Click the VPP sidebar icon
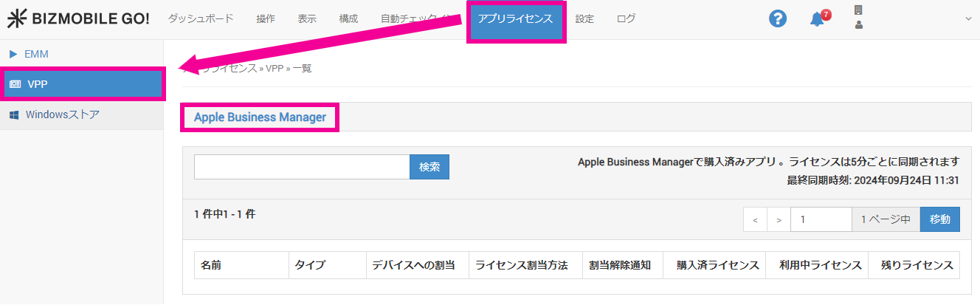The image size is (980, 305). (x=15, y=84)
